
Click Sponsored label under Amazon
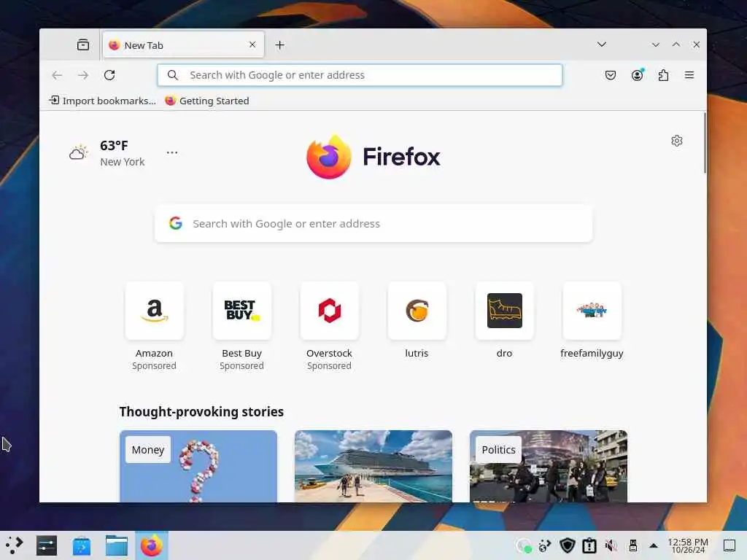[x=154, y=366]
